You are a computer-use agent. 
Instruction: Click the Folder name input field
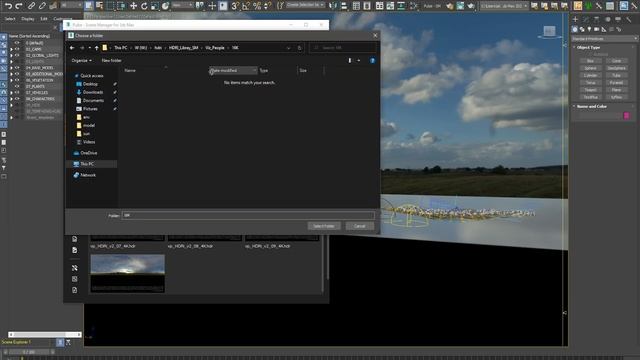[x=248, y=215]
